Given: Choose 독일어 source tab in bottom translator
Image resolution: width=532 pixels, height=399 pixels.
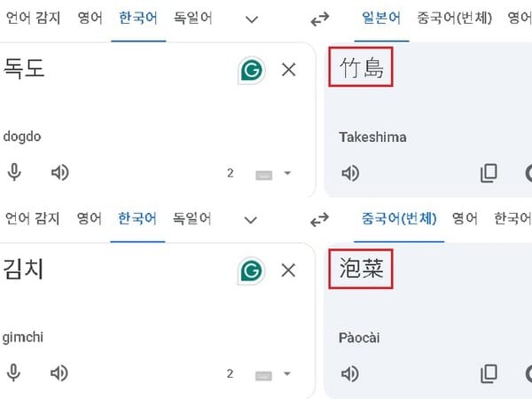Looking at the screenshot, I should pyautogui.click(x=192, y=218).
